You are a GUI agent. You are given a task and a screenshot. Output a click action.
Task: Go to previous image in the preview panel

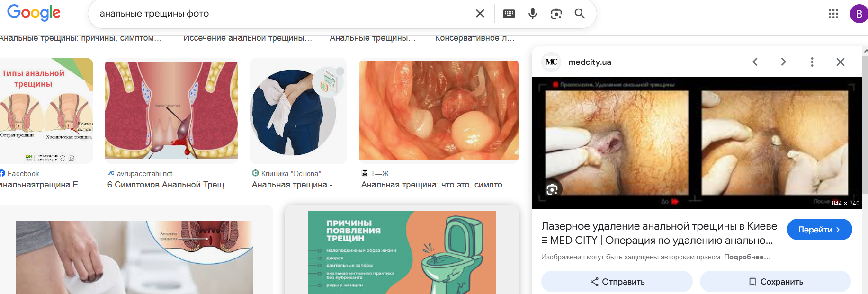tap(755, 62)
